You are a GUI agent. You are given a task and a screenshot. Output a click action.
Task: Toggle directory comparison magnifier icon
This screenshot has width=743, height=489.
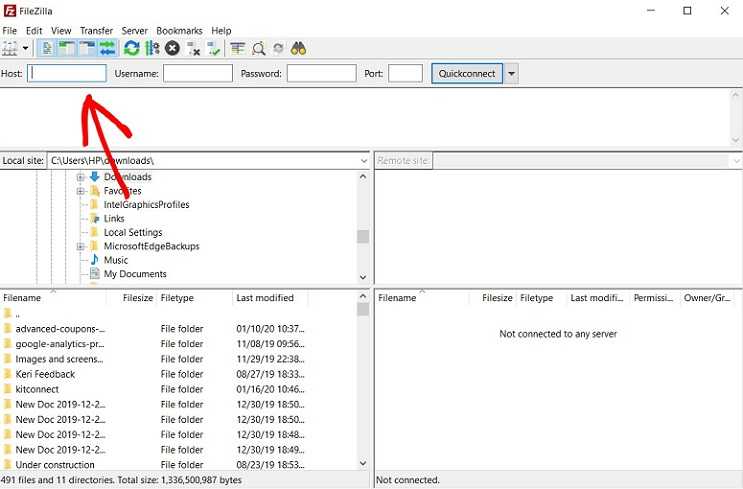pos(258,48)
